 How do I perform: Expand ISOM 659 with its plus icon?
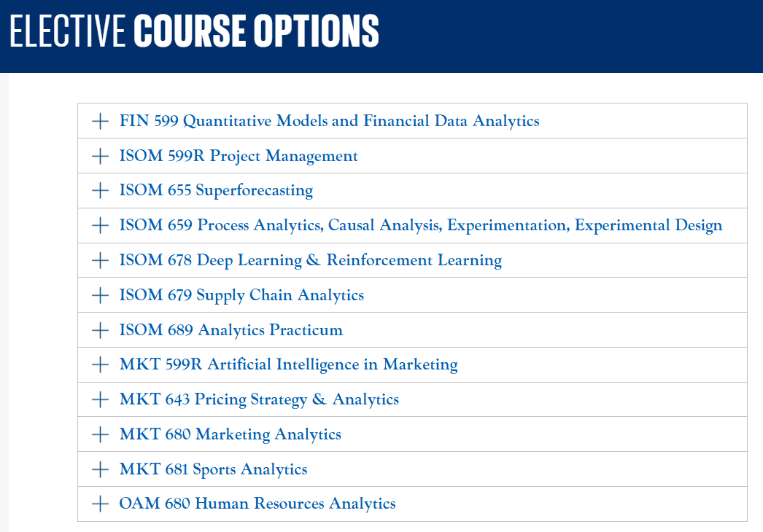(100, 226)
